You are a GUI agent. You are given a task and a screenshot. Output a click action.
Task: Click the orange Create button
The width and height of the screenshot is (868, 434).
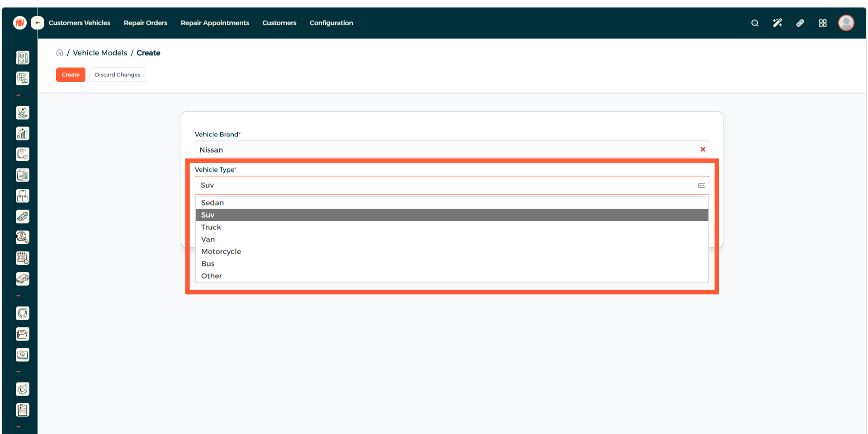(x=71, y=75)
